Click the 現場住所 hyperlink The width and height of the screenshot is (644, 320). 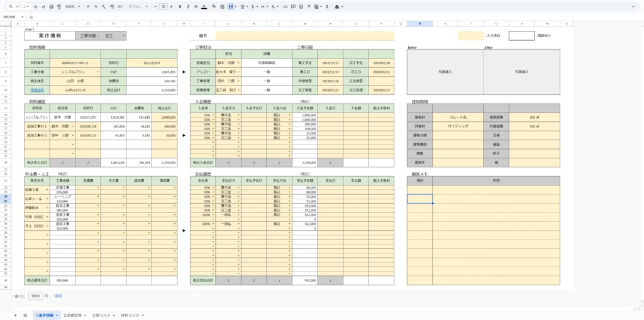point(37,90)
